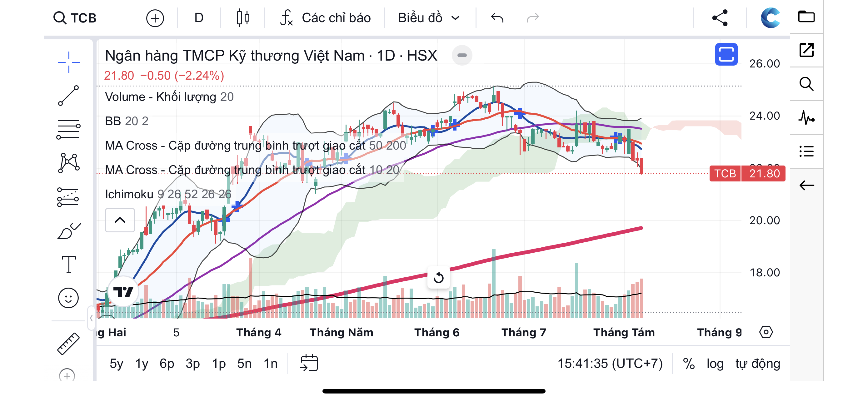The image size is (868, 401).
Task: Open the pulse hotlist icon in right sidebar
Action: click(x=806, y=117)
